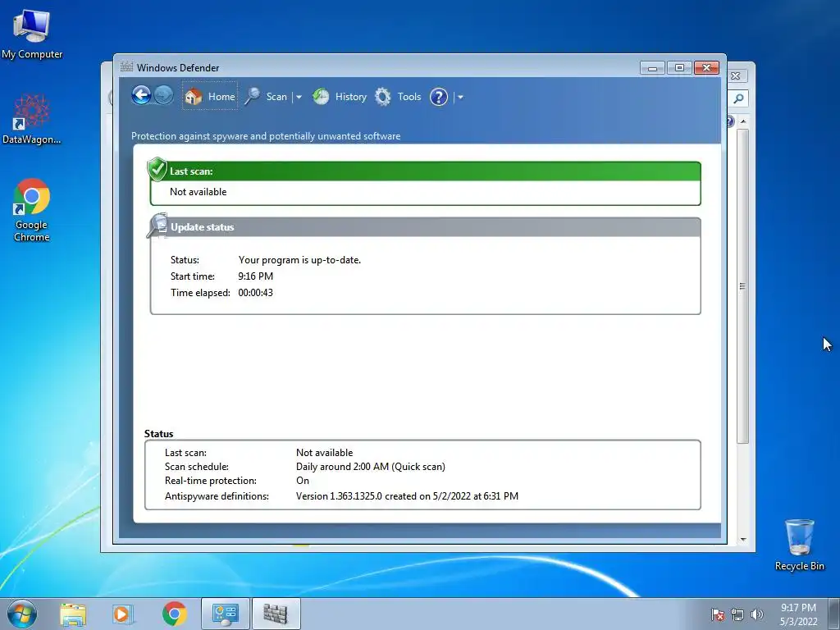
Task: Click the History toolbar label
Action: [x=351, y=97]
